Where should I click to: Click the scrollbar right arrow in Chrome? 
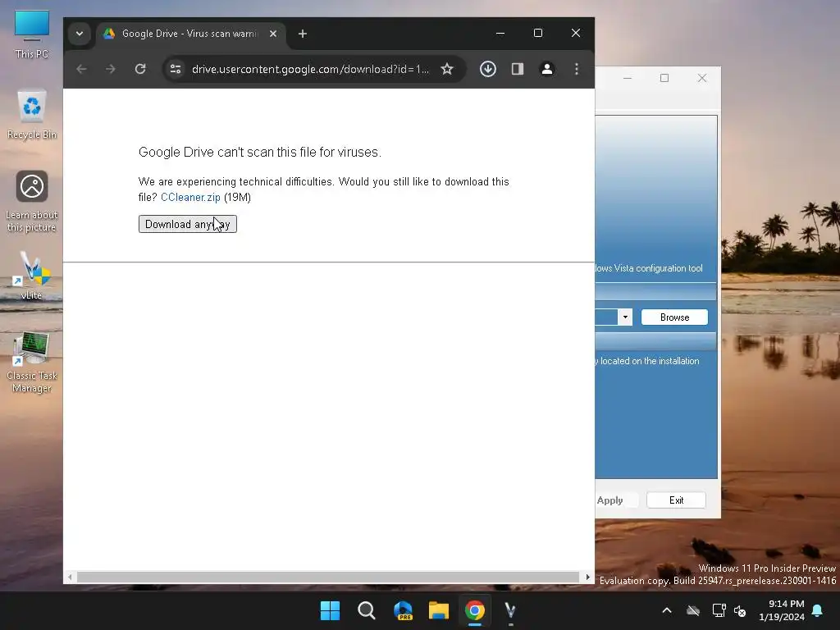click(x=587, y=577)
